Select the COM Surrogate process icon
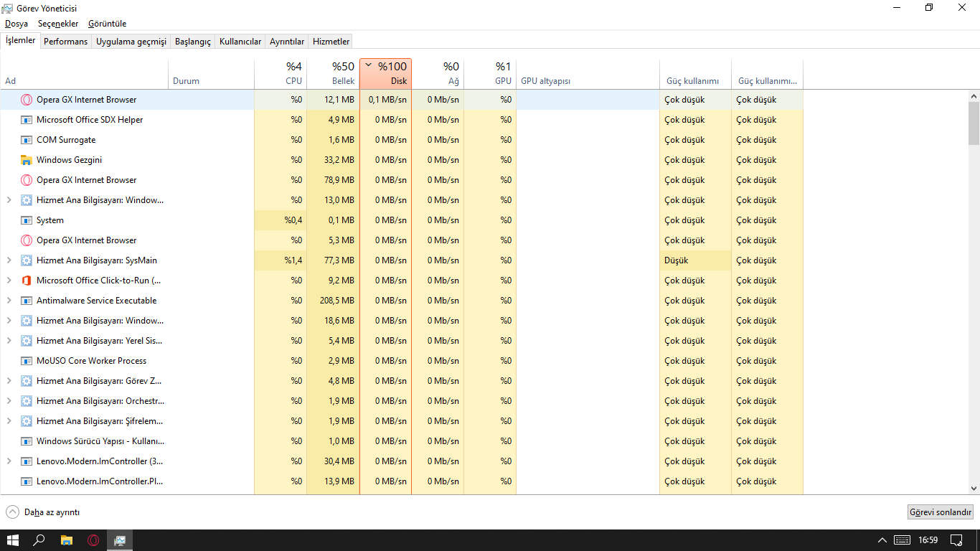The height and width of the screenshot is (551, 980). [x=27, y=140]
